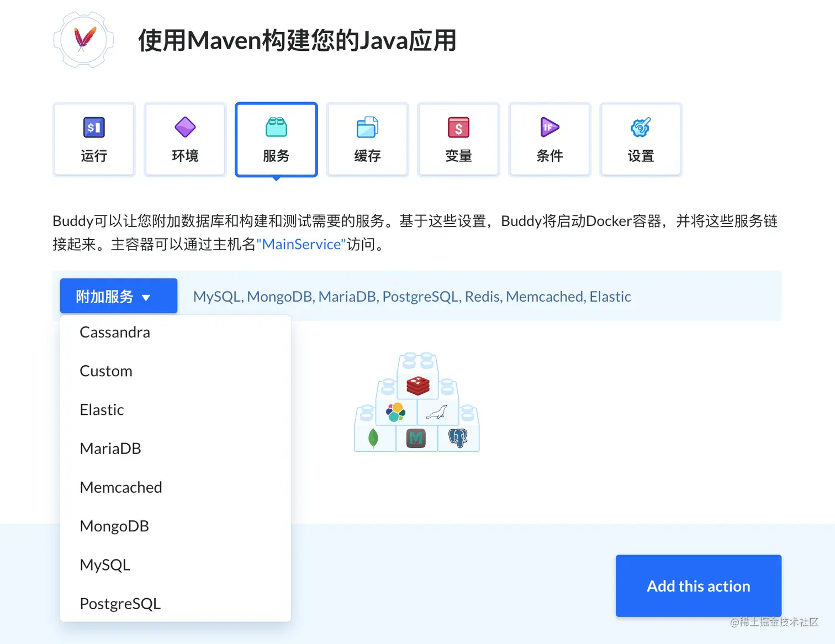
Task: Choose Cassandra from the service list
Action: (x=176, y=332)
